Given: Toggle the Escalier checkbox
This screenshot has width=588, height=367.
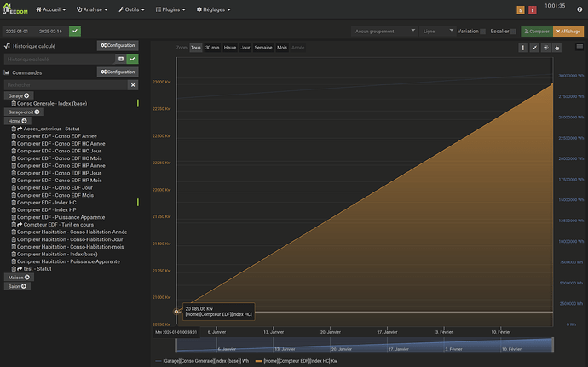Looking at the screenshot, I should tap(513, 32).
